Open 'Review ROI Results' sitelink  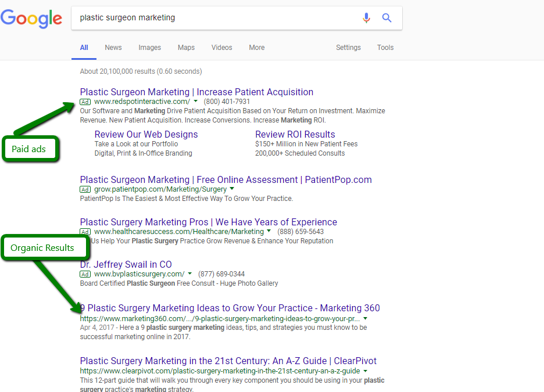295,135
